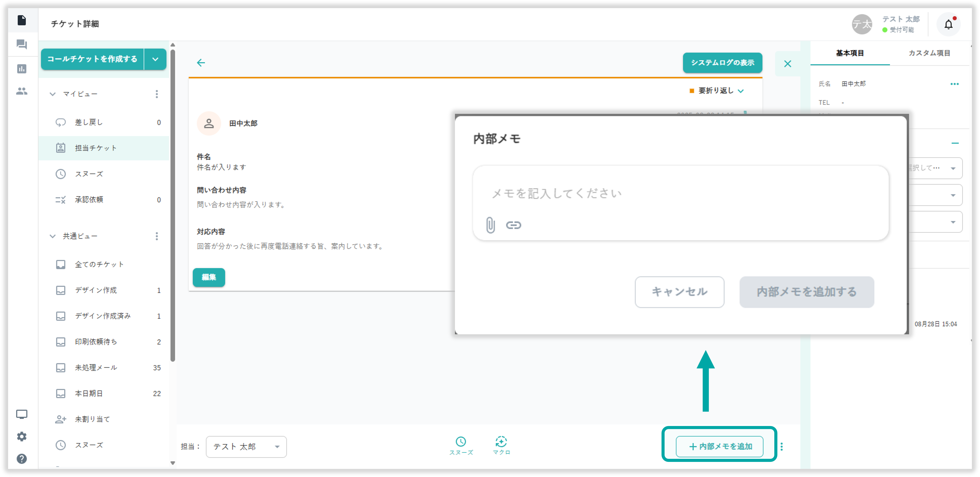The height and width of the screenshot is (477, 980).
Task: Open the settings gear in sidebar
Action: point(22,436)
